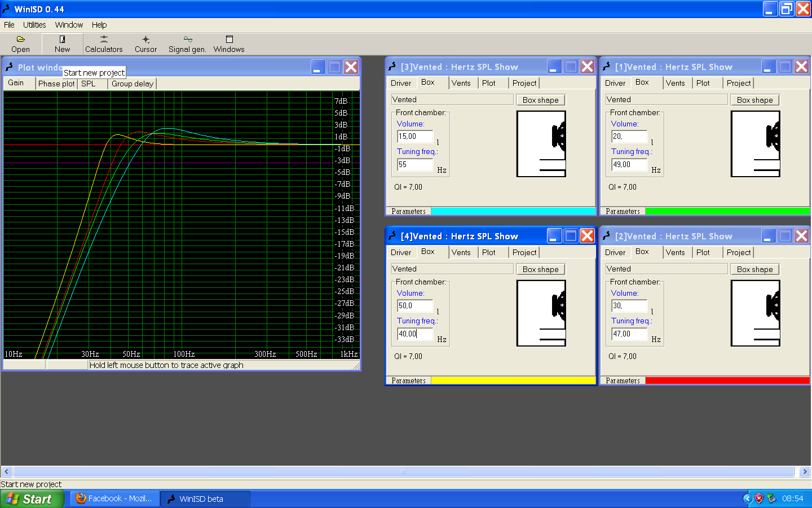812x508 pixels.
Task: Click Tuning freq field showing 40,00
Action: (415, 334)
